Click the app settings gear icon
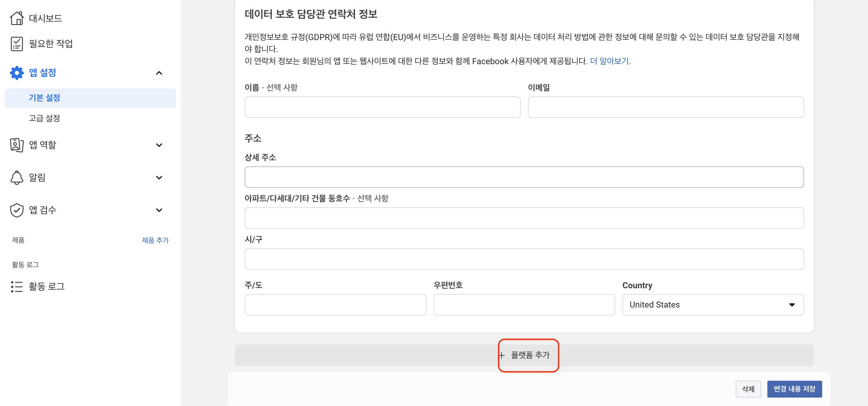Screen dimensions: 868x406 [17, 73]
